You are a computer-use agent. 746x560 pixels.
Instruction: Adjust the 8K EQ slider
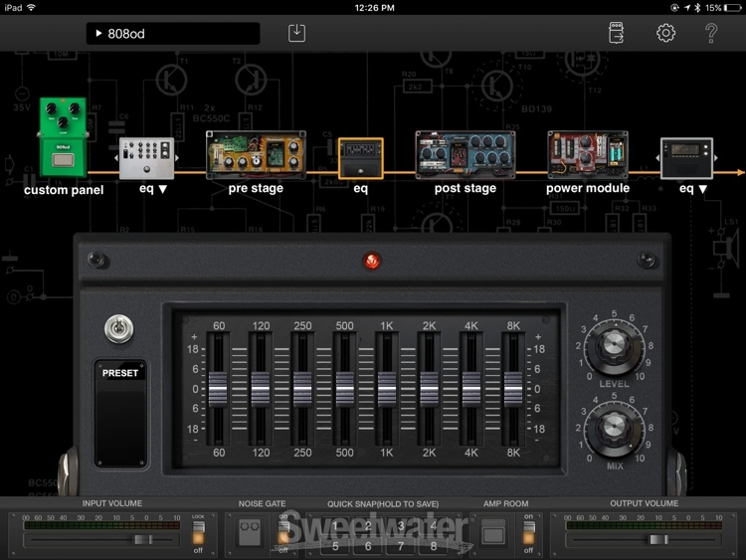[x=513, y=389]
